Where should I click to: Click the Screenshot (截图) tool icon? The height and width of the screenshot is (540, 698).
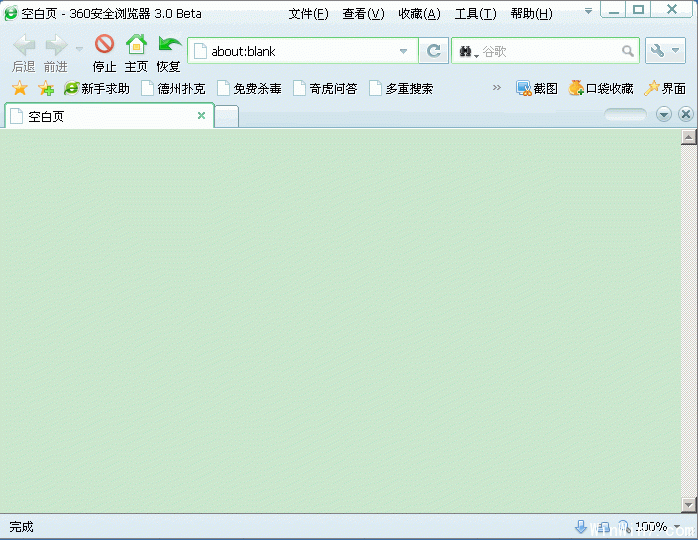pos(524,88)
